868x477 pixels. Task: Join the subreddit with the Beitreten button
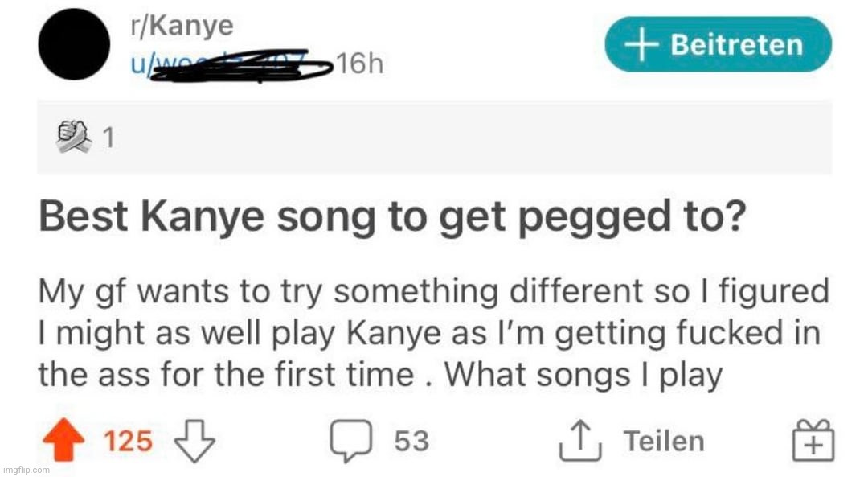(718, 44)
